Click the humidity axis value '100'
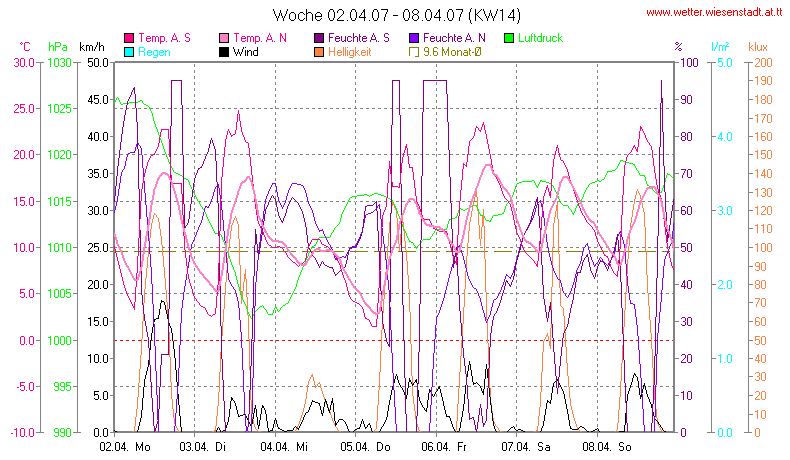 click(690, 63)
